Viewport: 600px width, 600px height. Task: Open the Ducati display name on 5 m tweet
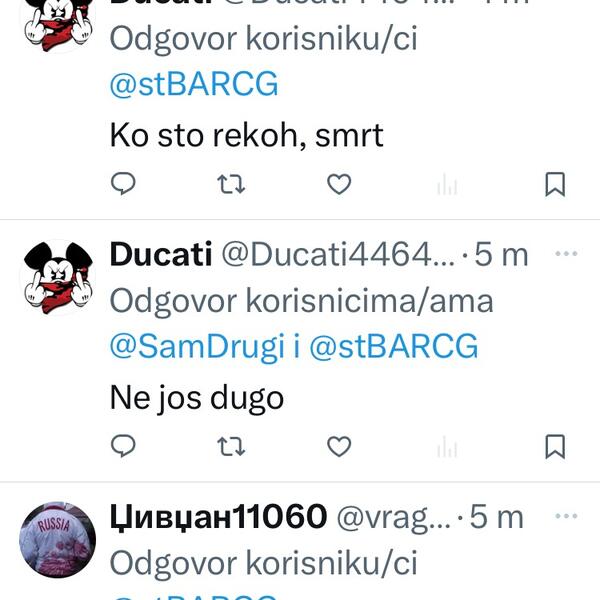click(161, 254)
